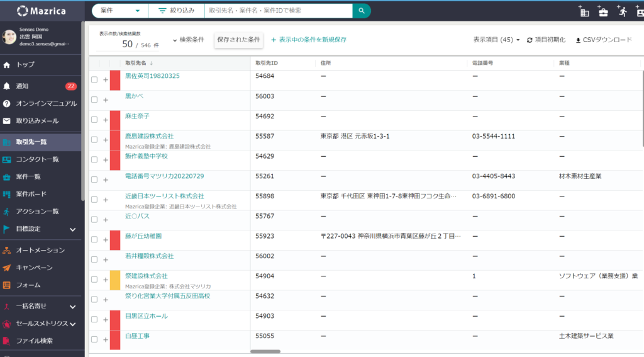Click the yellow color bar on 祭建設株式会社
Screen dimensions: 644x357
coord(114,280)
